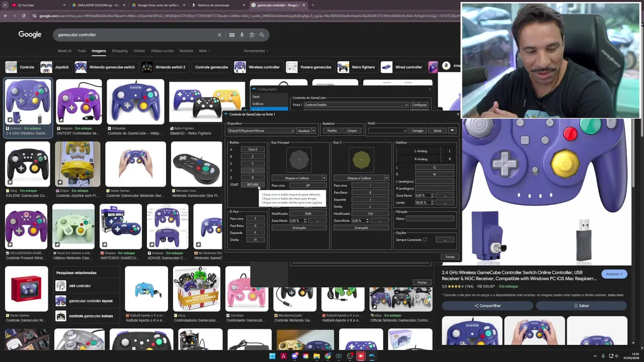
Task: Click the Google logo
Action: pyautogui.click(x=30, y=35)
